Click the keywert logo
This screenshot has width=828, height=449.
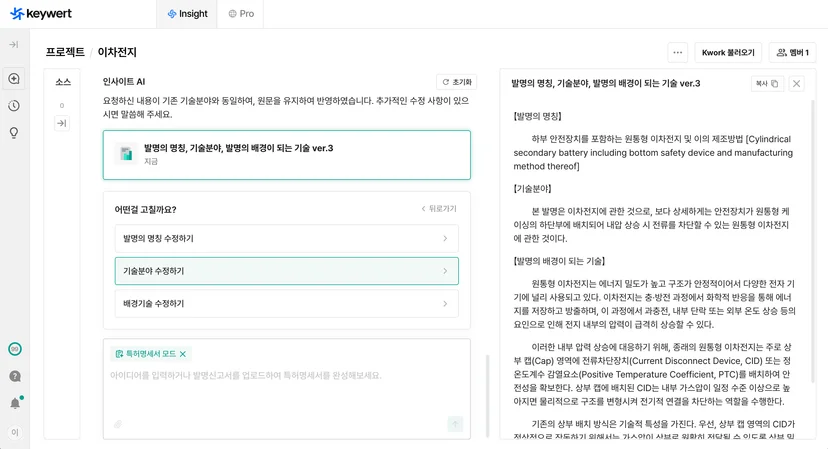point(41,14)
